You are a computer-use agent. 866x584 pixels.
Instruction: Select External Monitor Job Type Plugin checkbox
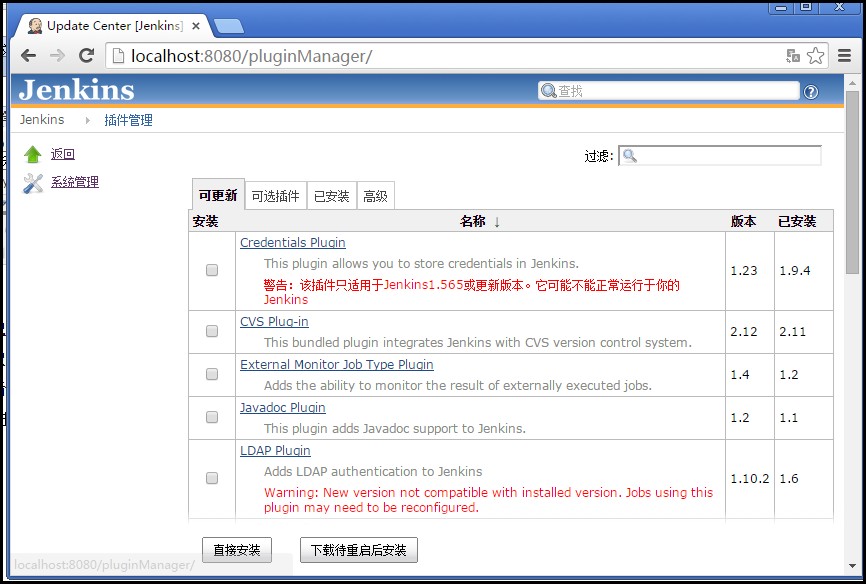(212, 374)
